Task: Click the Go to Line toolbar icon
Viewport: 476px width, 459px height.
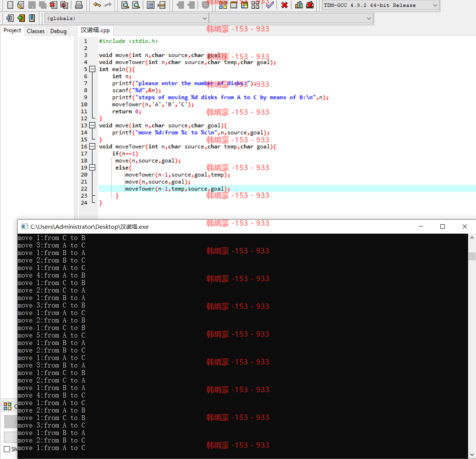Action: (161, 5)
